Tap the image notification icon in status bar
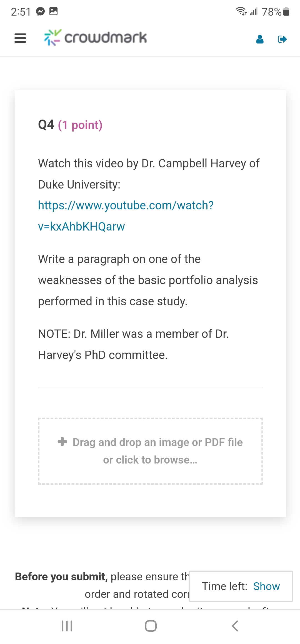Screen dimensions: 300x644 click(53, 11)
